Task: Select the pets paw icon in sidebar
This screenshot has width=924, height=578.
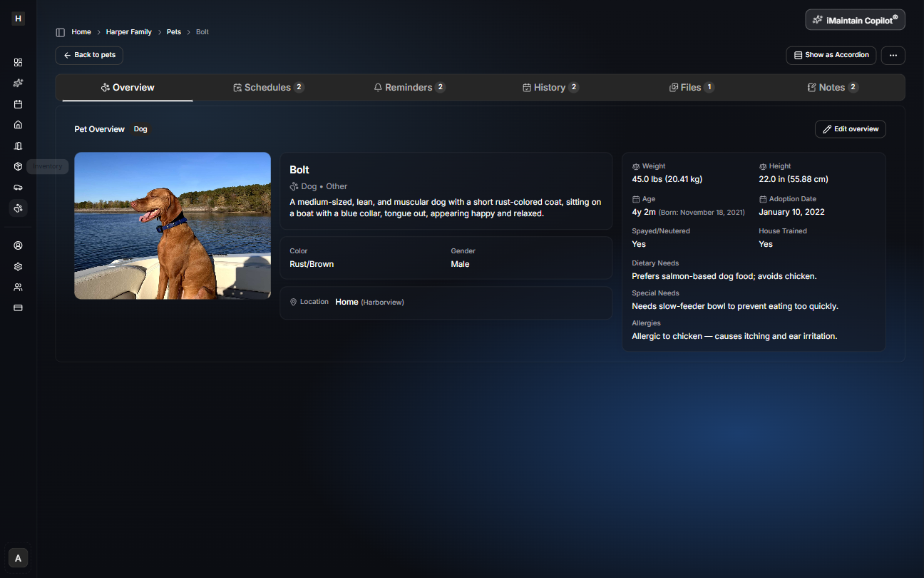Action: point(19,208)
